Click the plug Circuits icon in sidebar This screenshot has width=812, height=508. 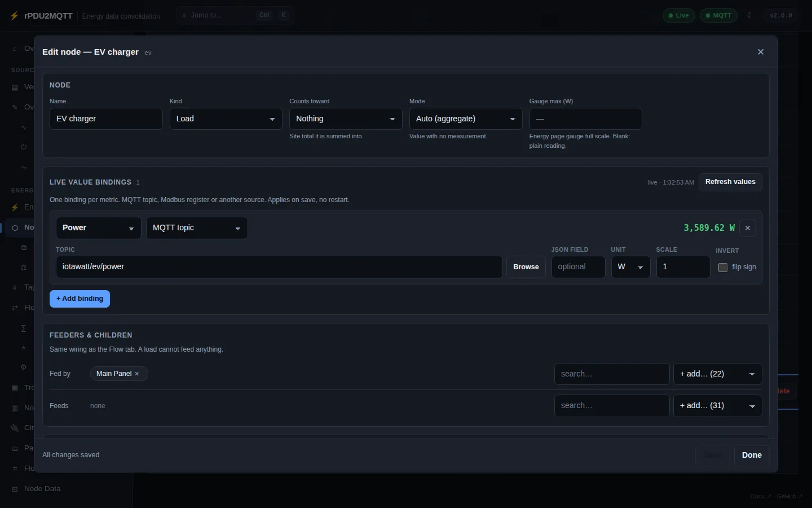coord(15,428)
